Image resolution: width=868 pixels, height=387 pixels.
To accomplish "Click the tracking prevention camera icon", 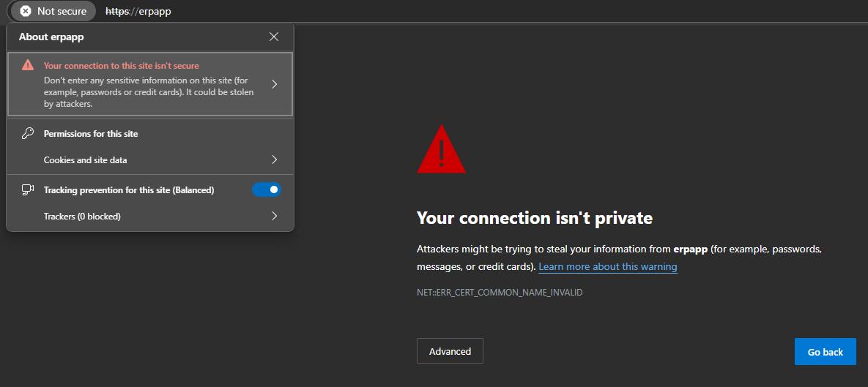I will point(28,190).
